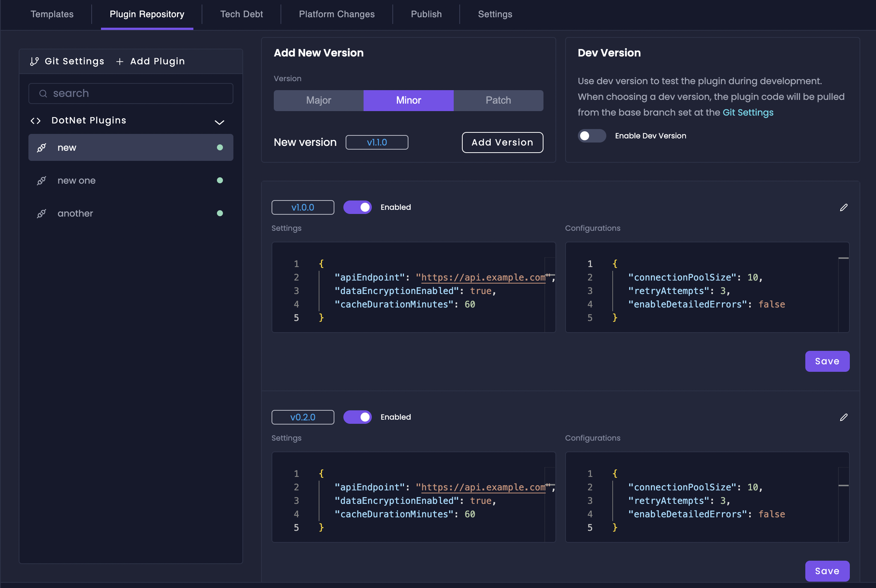Screen dimensions: 876x588
Task: Switch to the Tech Debt tab
Action: click(x=241, y=14)
